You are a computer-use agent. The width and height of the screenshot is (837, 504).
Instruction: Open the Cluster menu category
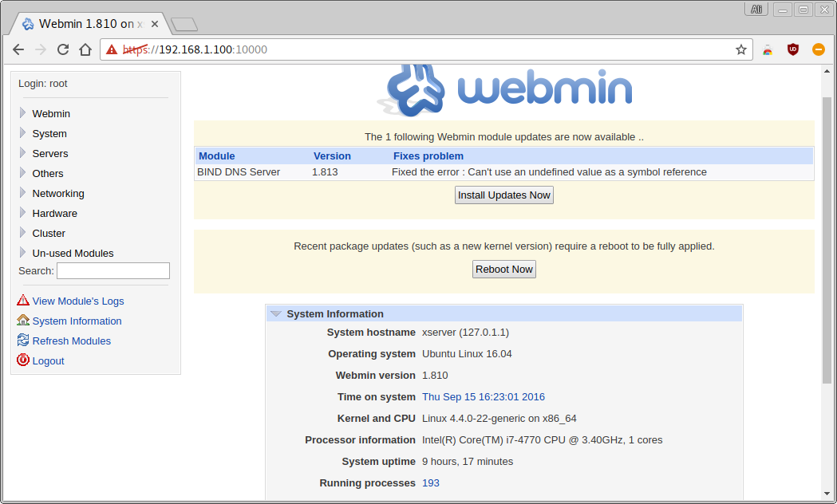point(49,233)
